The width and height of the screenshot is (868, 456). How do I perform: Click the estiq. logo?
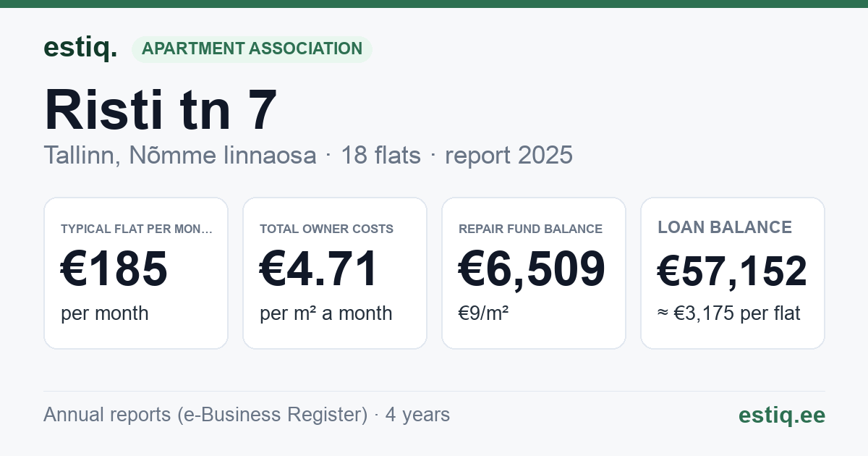pyautogui.click(x=80, y=48)
